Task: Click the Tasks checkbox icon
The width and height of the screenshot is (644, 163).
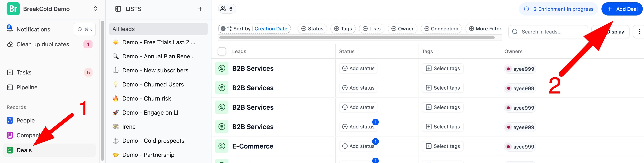Action: 10,72
